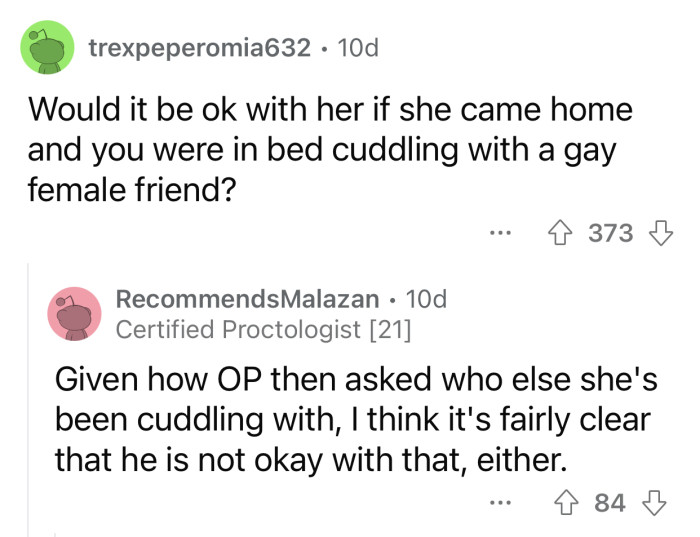
Task: Click the Certified Proctologist [21] flair
Action: pos(263,329)
